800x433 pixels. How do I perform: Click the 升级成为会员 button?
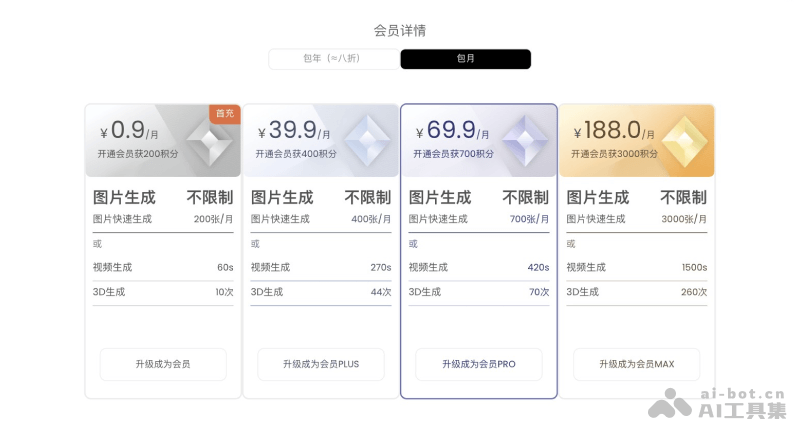pos(163,364)
